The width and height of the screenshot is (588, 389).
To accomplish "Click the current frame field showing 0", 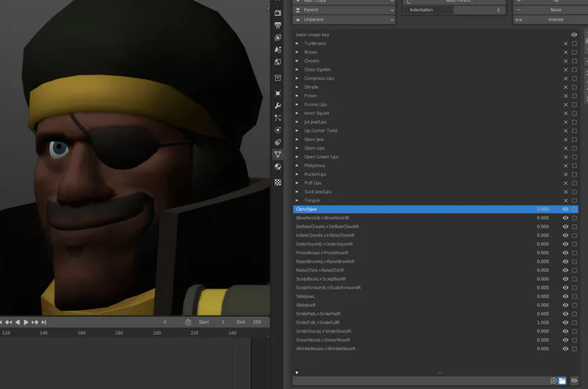I will [x=165, y=322].
